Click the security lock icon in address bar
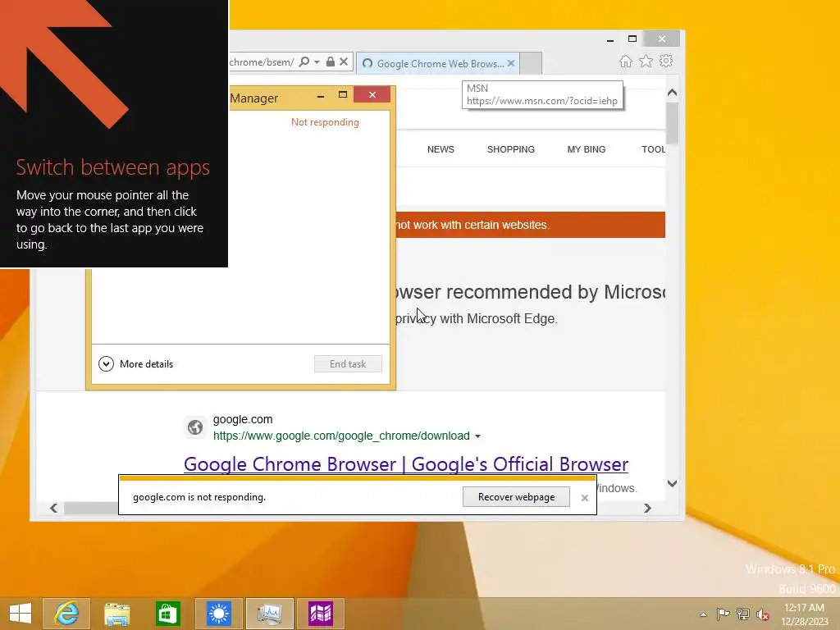840x630 pixels. tap(331, 62)
